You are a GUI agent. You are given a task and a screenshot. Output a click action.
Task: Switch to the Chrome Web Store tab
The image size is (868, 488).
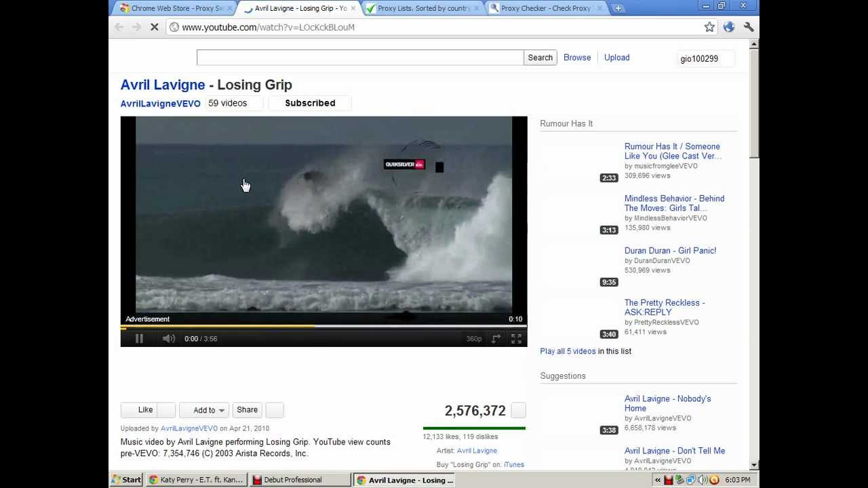pyautogui.click(x=175, y=8)
